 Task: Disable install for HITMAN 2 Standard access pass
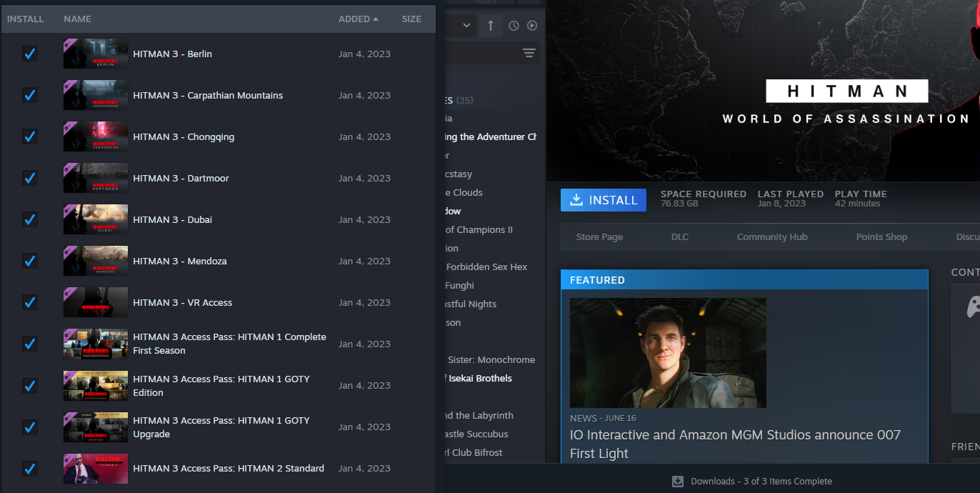coord(29,468)
